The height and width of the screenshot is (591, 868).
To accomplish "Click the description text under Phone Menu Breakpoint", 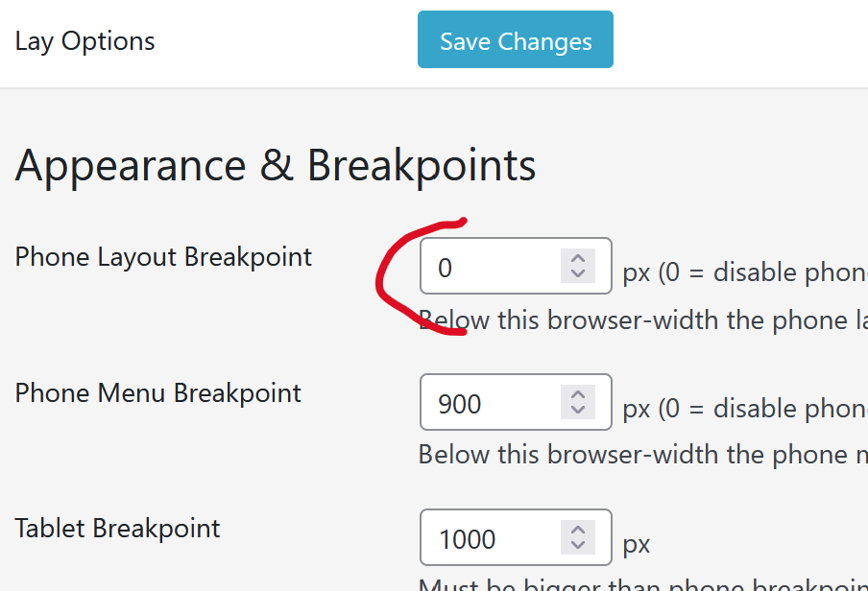I will (x=643, y=455).
